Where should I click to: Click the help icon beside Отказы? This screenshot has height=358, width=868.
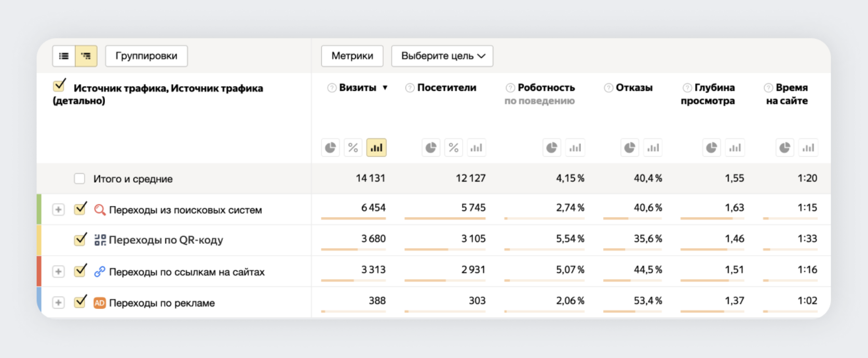[608, 88]
